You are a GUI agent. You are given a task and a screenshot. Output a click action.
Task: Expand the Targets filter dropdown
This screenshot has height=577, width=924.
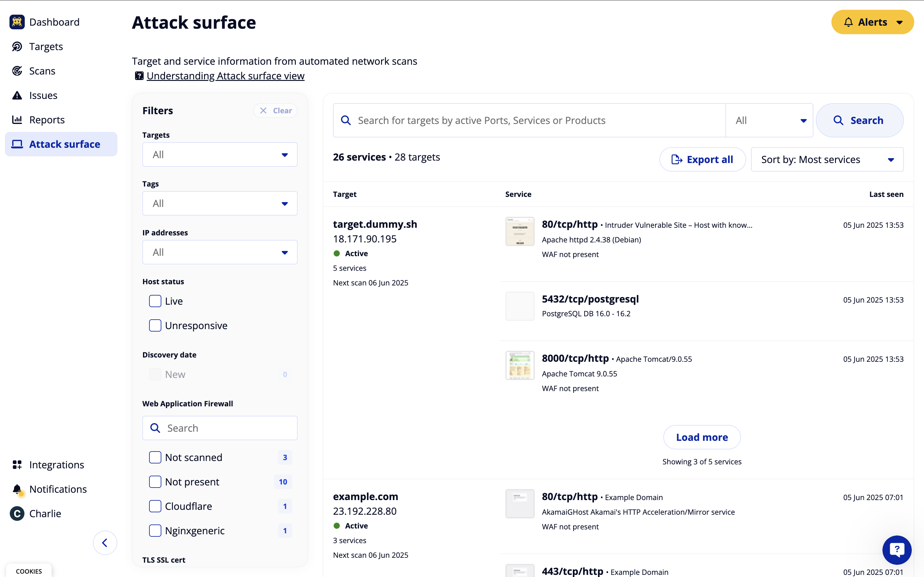click(220, 154)
